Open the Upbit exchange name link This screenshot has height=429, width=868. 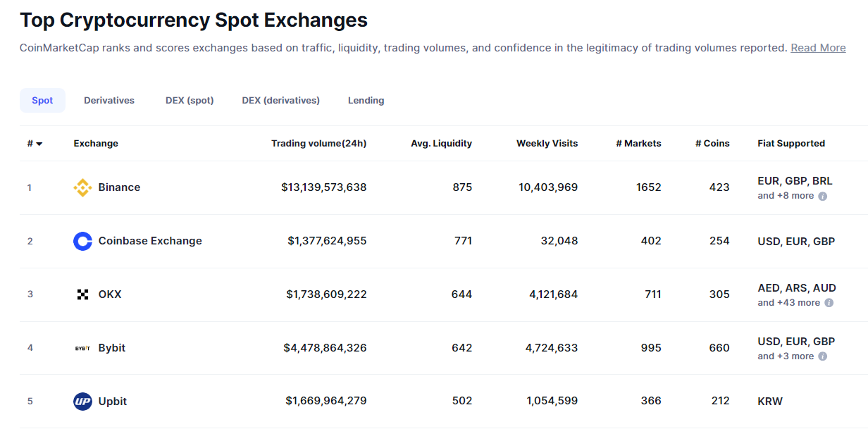pos(113,402)
